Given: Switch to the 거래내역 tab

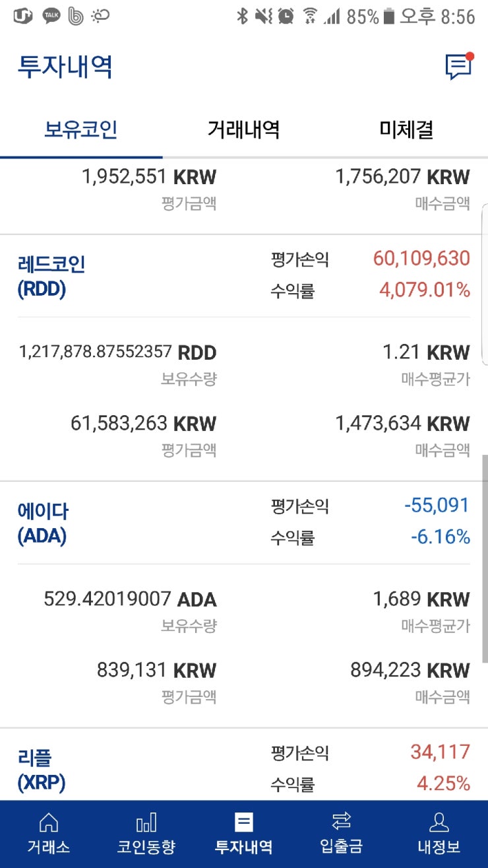Looking at the screenshot, I should click(x=243, y=129).
